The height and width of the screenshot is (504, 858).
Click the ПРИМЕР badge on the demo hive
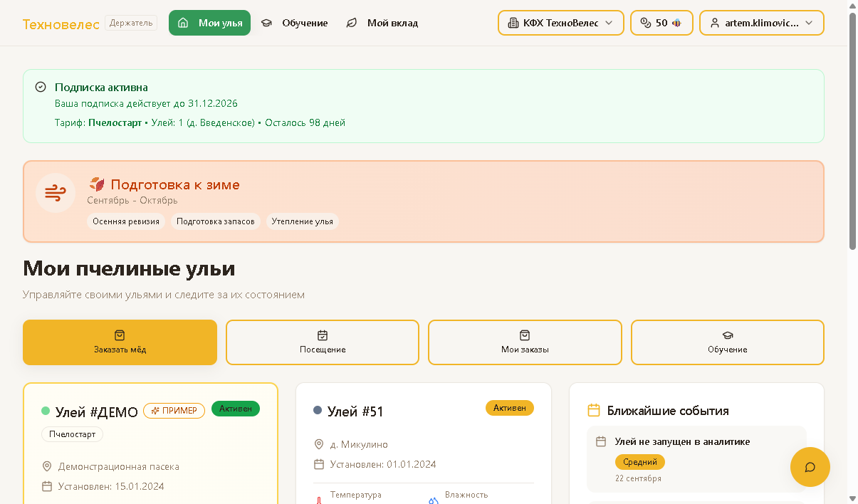(x=174, y=411)
